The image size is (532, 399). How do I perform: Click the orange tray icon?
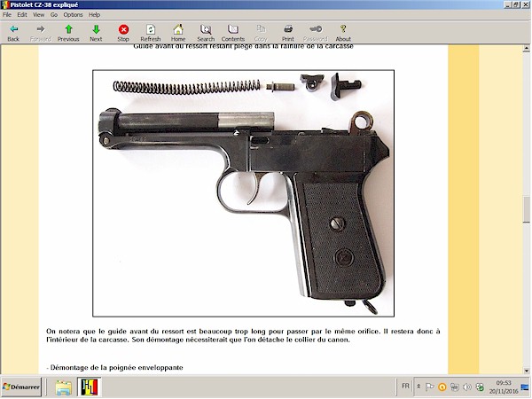click(442, 387)
